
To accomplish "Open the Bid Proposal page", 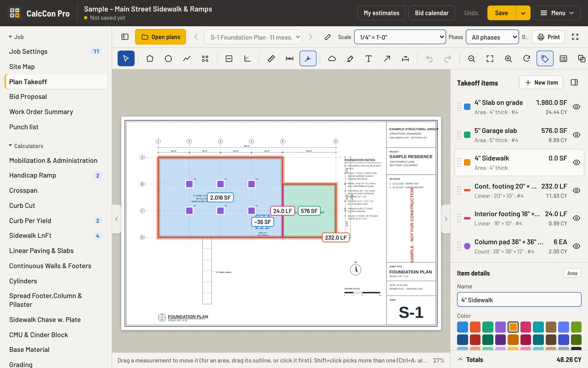I will point(56,96).
